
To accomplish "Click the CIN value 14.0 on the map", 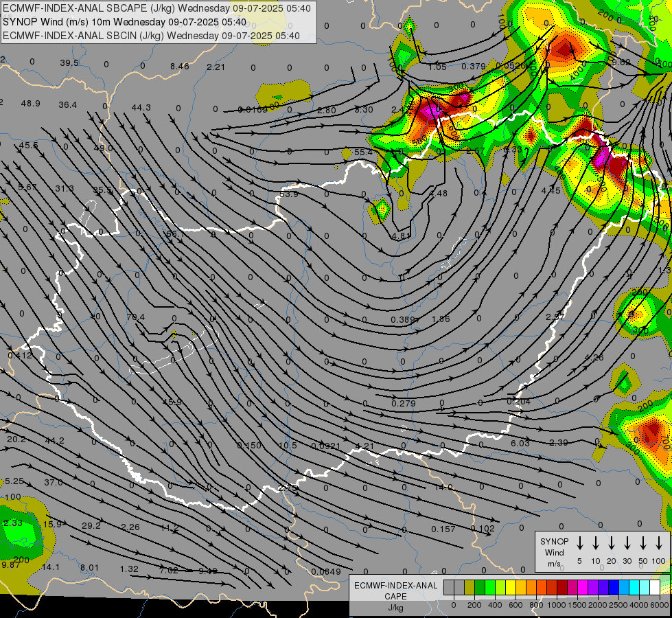I will pos(443,487).
